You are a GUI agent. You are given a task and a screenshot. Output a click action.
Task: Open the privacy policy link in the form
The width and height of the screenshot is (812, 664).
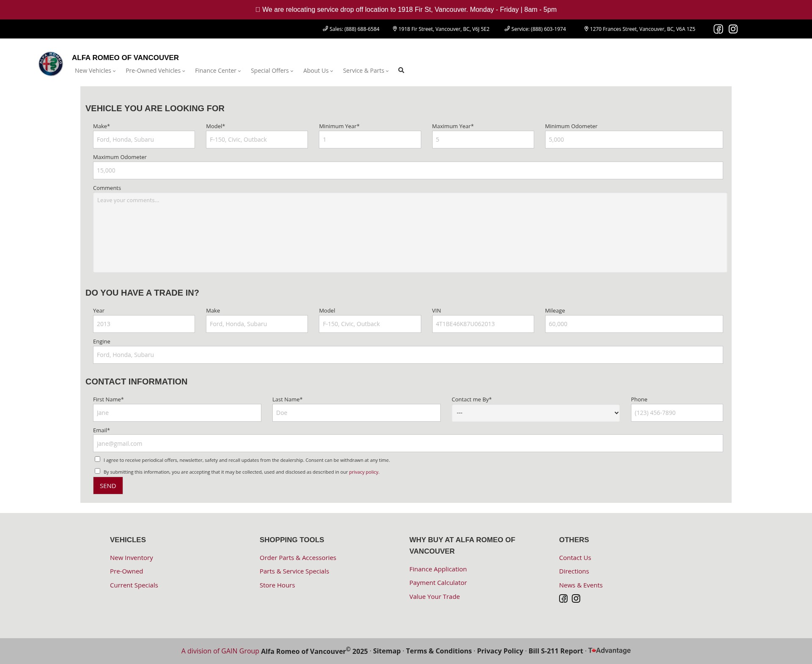364,472
